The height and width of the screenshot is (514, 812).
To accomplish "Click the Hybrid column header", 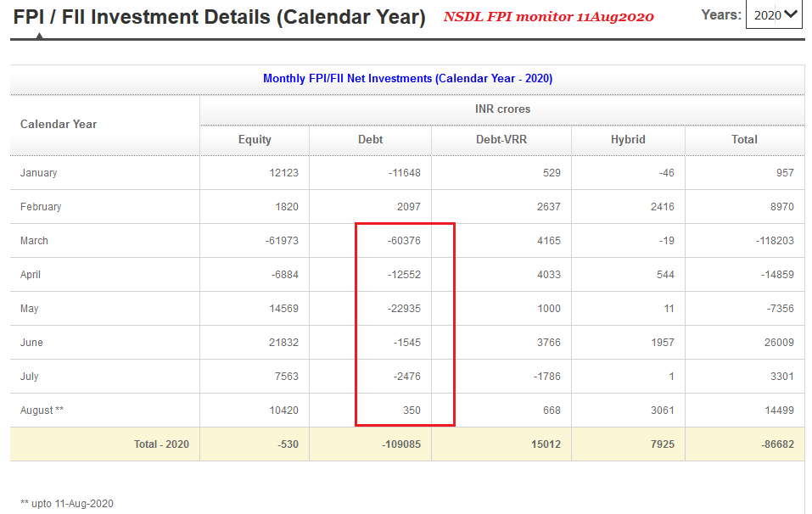I will tap(628, 140).
